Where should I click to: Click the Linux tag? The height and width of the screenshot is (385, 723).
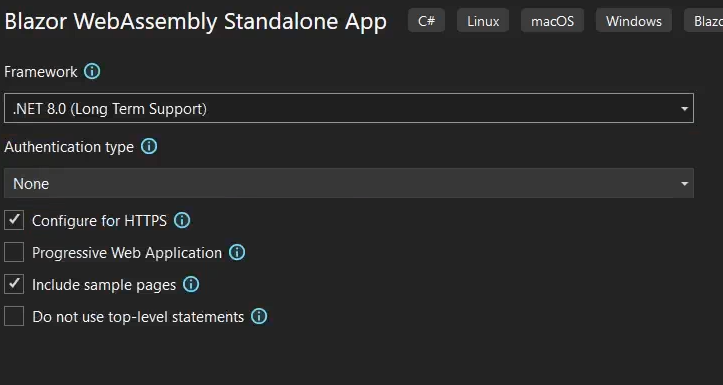tap(483, 21)
